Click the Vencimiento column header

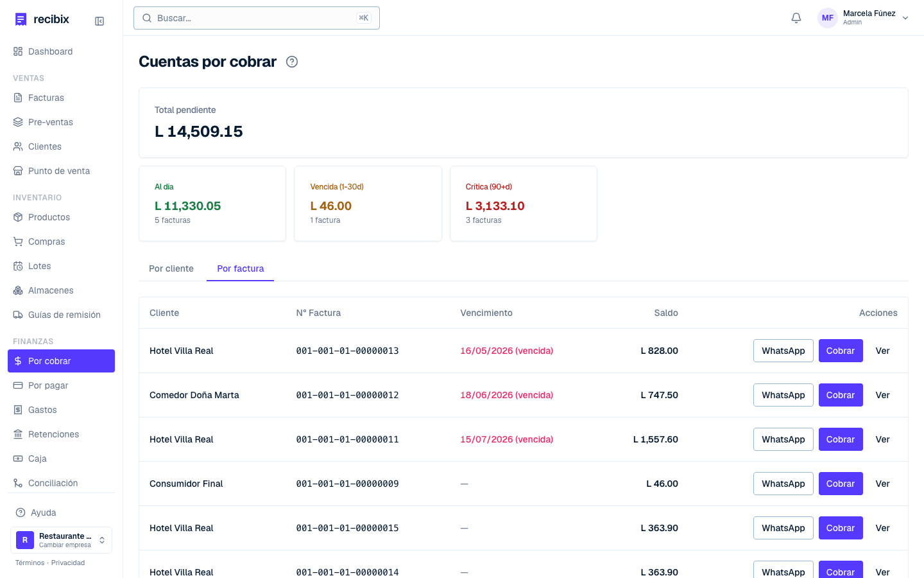coord(486,313)
